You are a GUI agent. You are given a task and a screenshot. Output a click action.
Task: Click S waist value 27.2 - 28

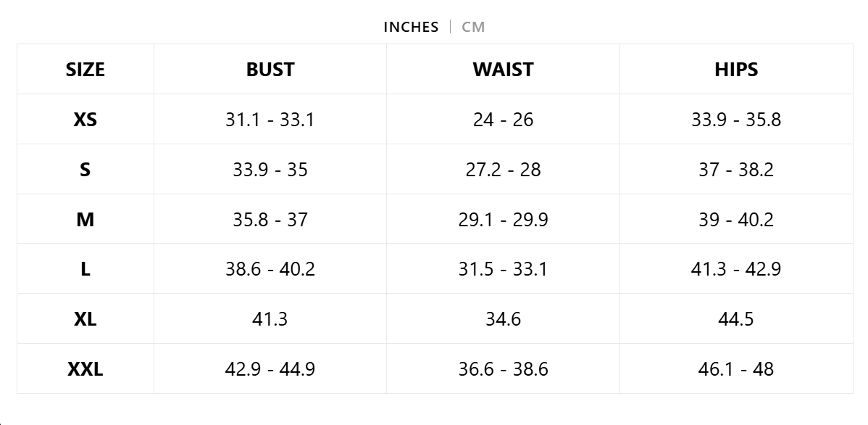503,170
